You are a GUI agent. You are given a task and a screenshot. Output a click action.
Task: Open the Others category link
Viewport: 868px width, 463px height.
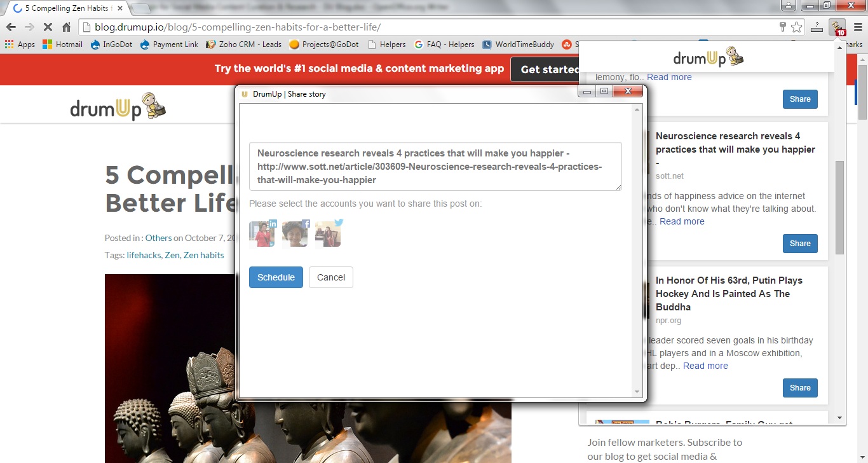(x=158, y=238)
